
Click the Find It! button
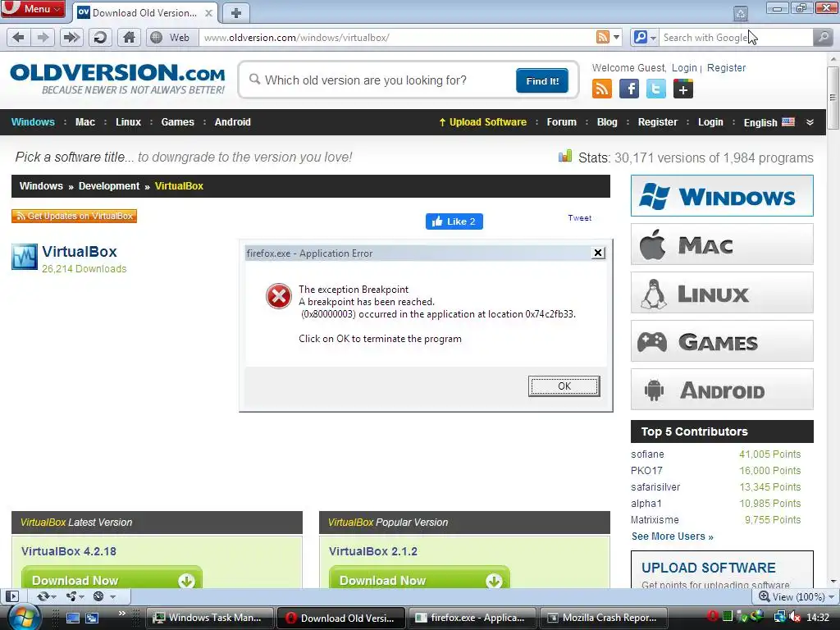pyautogui.click(x=542, y=81)
